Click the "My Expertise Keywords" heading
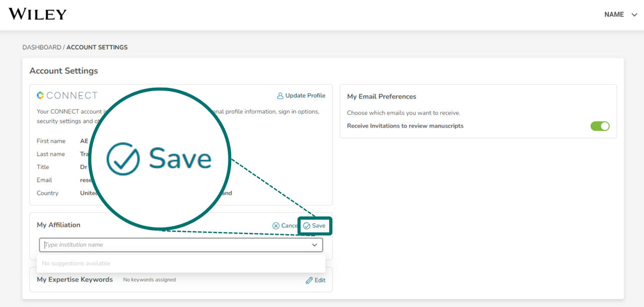644x307 pixels. [x=75, y=279]
